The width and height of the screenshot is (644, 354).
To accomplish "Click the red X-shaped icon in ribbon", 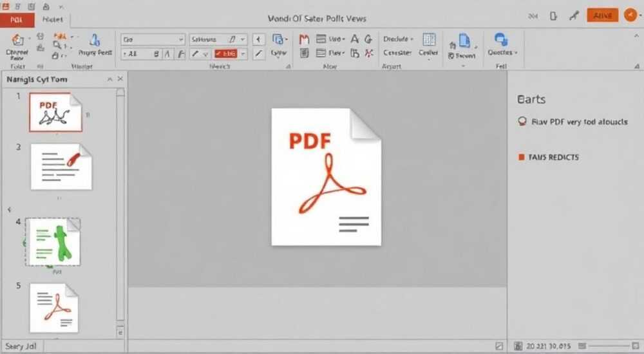I will pos(369,53).
